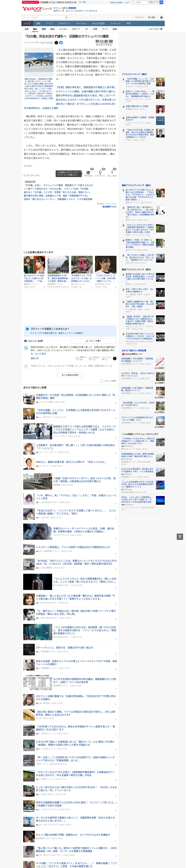Click the 記事に関する報告 report link
The image size is (186, 868).
32,176
